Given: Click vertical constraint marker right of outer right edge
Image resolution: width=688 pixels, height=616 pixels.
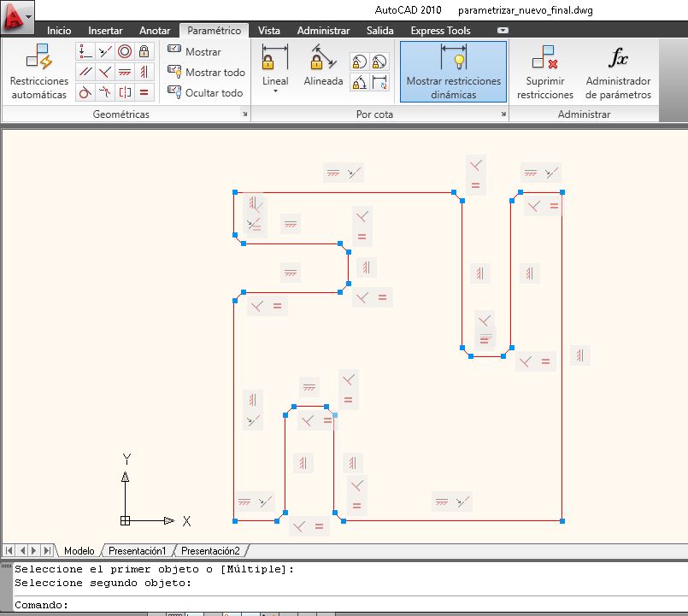Looking at the screenshot, I should point(580,355).
